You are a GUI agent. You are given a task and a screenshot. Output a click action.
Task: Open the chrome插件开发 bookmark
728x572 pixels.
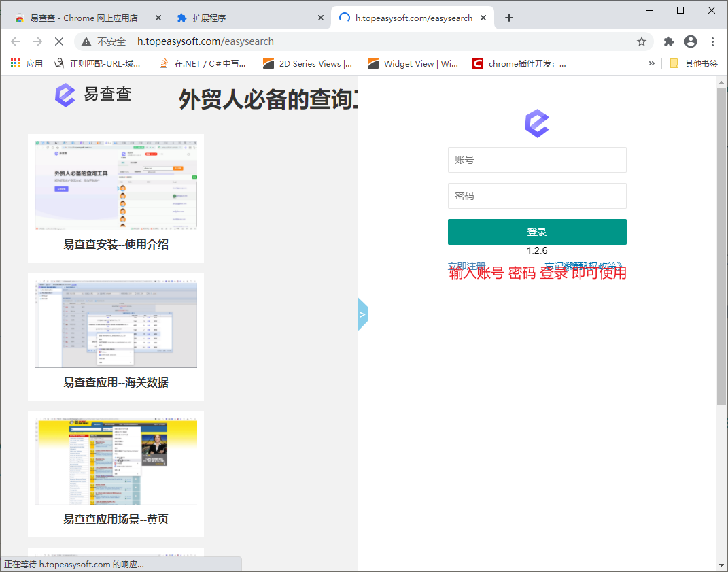pyautogui.click(x=519, y=64)
